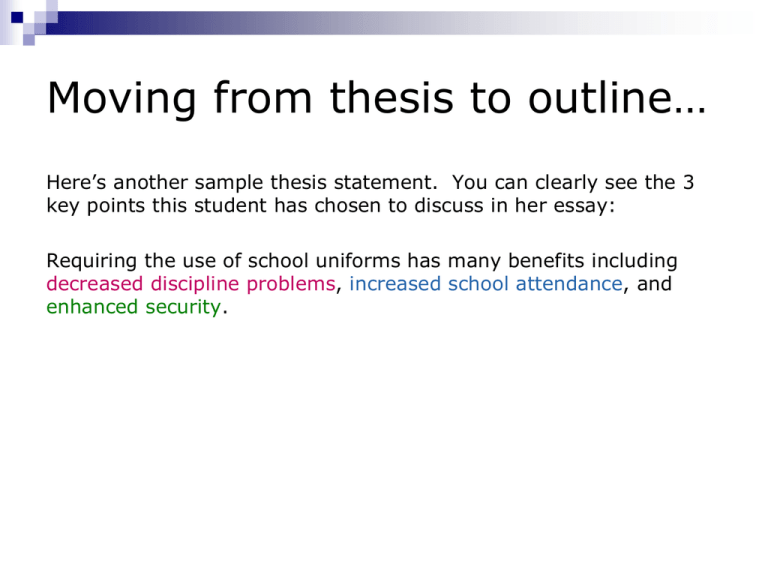768x576 pixels.
Task: Click the word 'Here's' starting the intro paragraph
Action: pyautogui.click(x=76, y=183)
